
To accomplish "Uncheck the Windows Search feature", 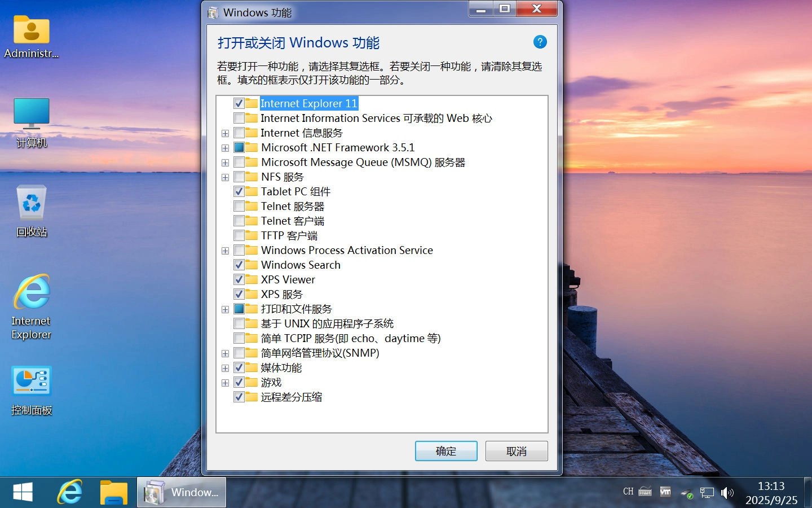I will click(239, 265).
